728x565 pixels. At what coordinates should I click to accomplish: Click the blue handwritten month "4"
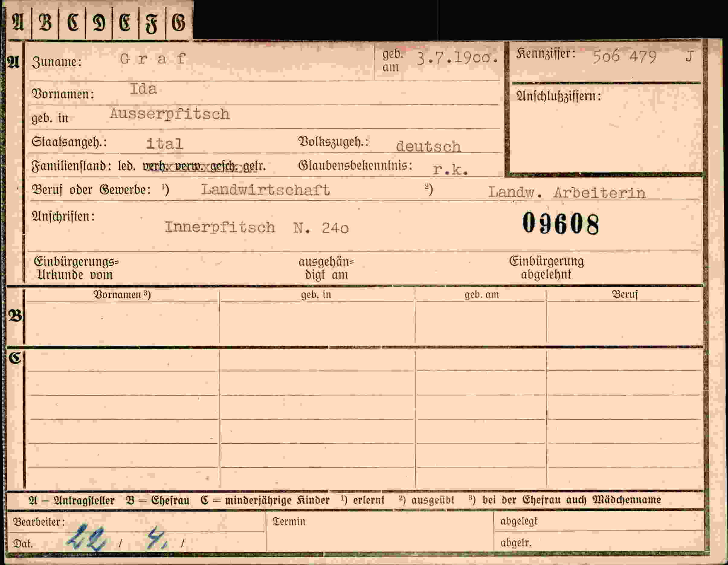point(157,538)
